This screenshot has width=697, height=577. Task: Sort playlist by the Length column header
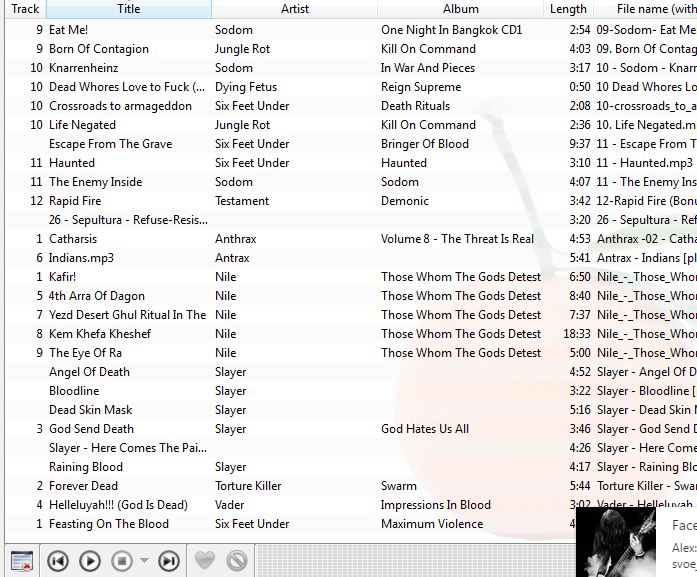click(568, 9)
